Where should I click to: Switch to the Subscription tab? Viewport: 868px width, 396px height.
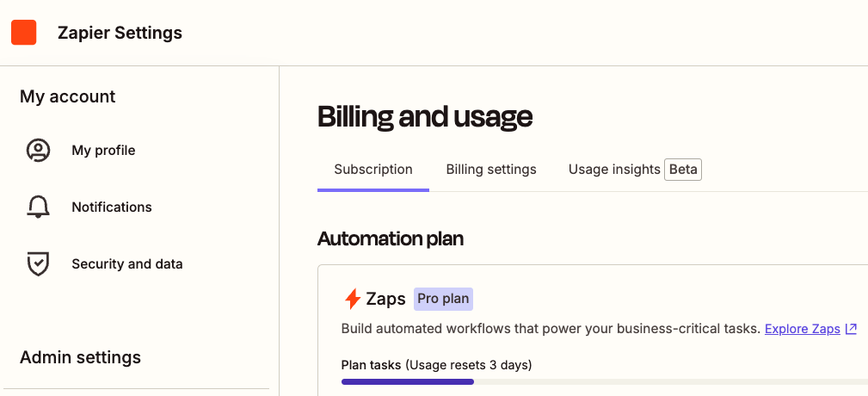click(373, 170)
